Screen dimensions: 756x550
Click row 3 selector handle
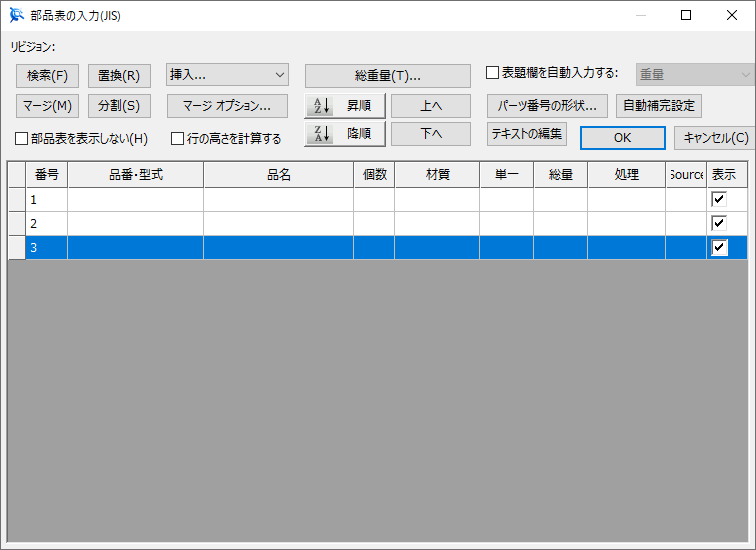(x=17, y=248)
